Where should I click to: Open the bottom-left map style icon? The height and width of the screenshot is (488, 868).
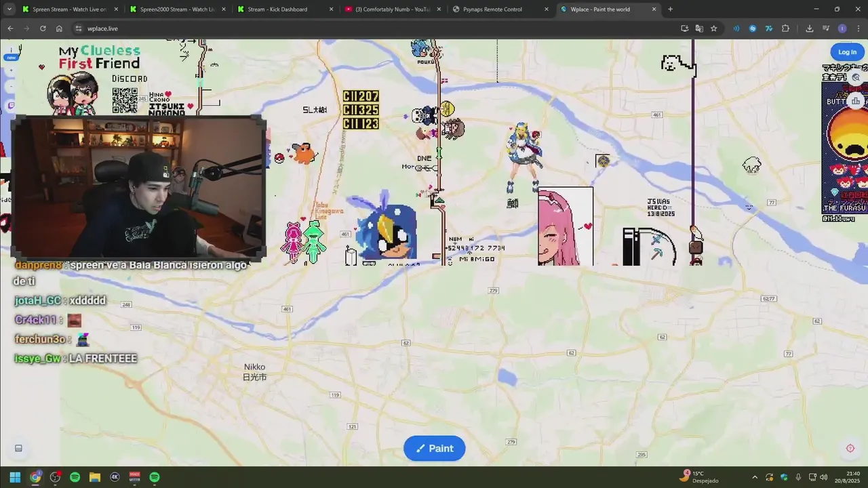18,448
